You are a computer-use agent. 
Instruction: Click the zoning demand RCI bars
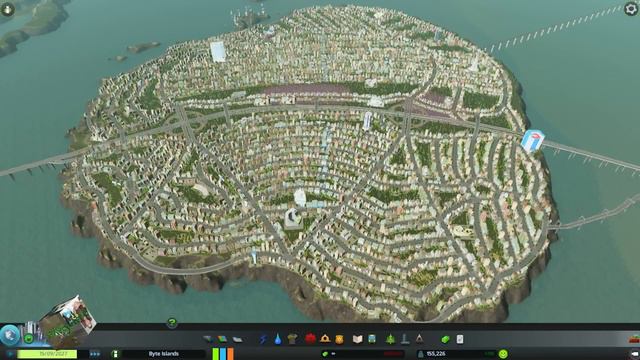(223, 353)
